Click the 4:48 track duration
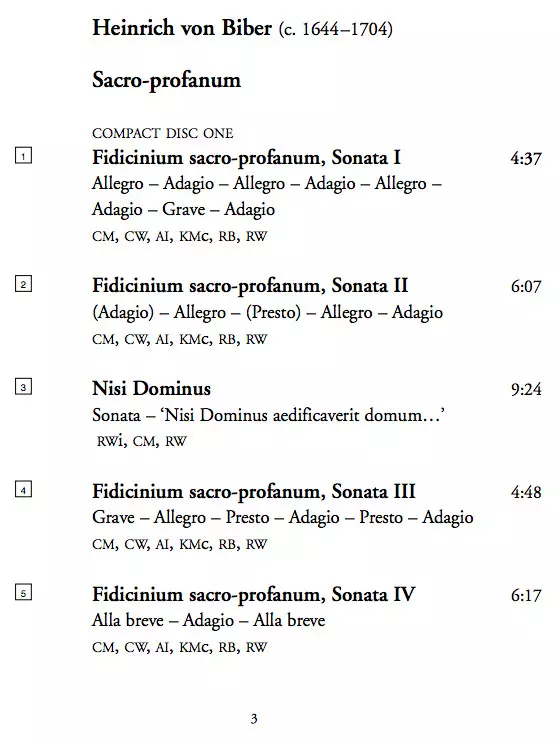Viewport: 560px width, 742px height. pos(525,492)
